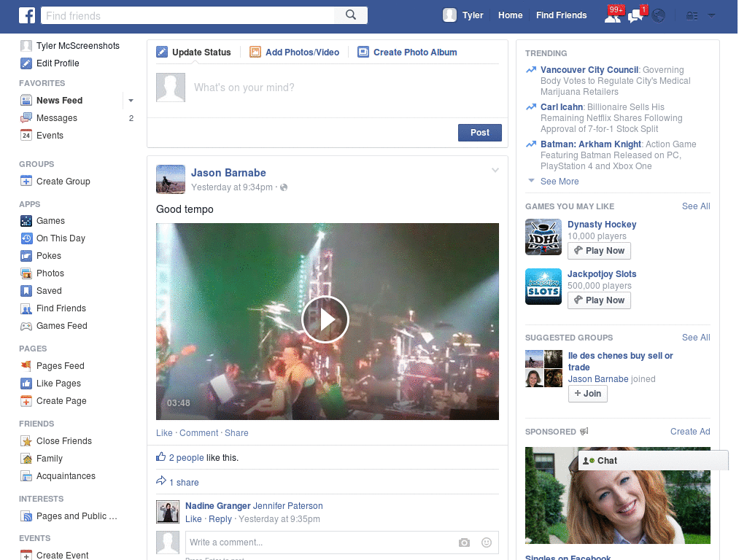The height and width of the screenshot is (560, 747).
Task: Click the Photos sidebar icon
Action: (26, 273)
